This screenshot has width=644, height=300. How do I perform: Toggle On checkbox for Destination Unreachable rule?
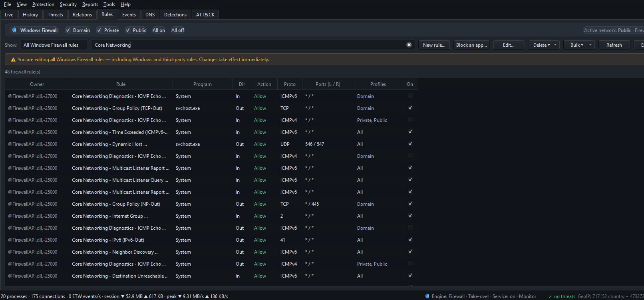pos(410,276)
